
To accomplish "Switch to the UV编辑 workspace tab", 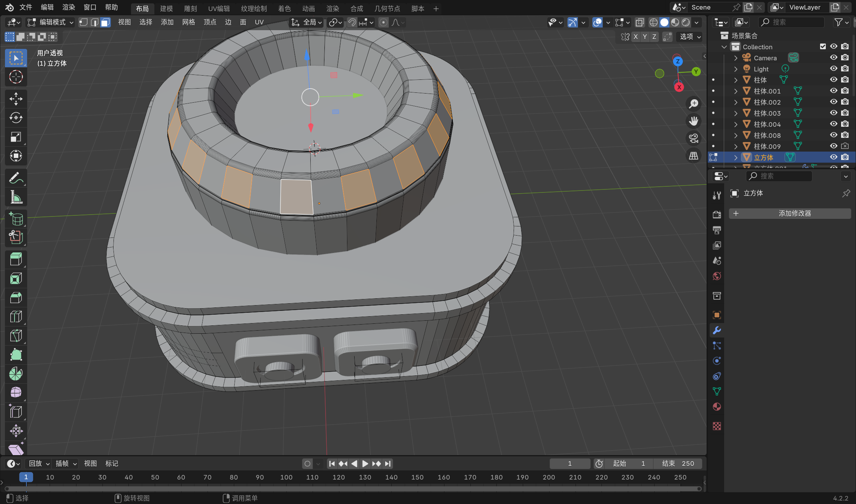I will 219,8.
